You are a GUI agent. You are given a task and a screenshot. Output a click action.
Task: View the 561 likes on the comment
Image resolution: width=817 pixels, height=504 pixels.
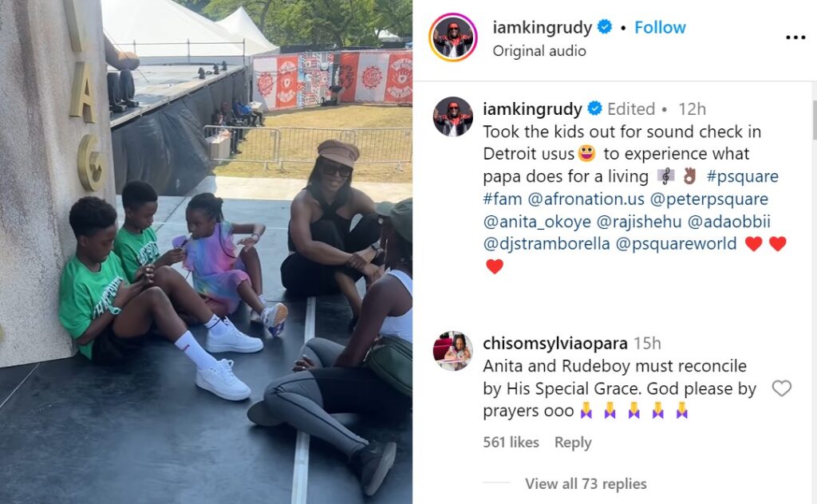pos(511,442)
